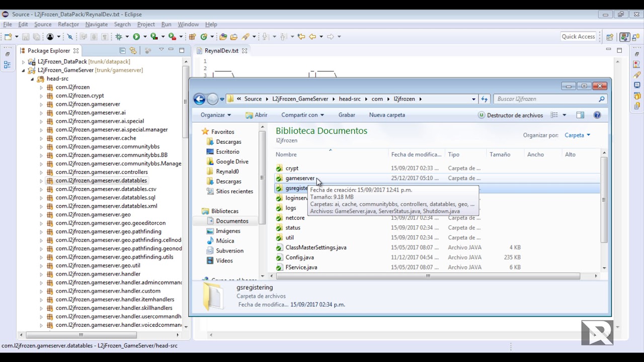The image size is (644, 362).
Task: Switch to the Java perspective icon
Action: pyautogui.click(x=624, y=37)
